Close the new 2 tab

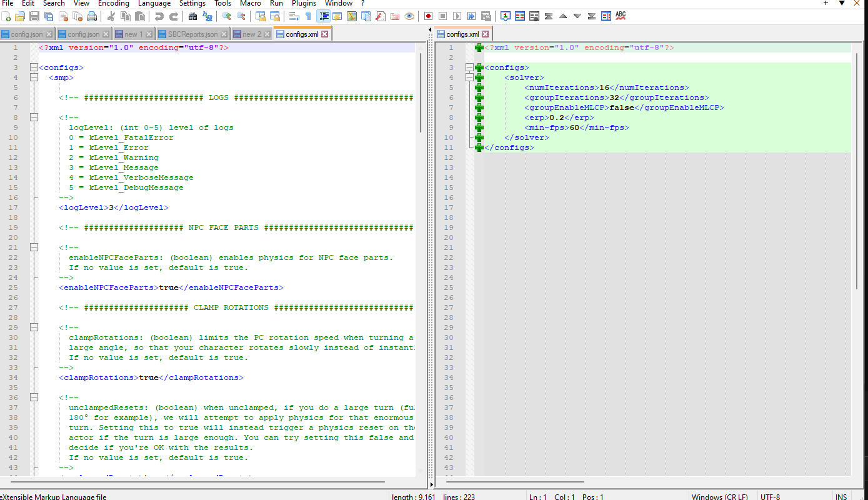click(x=267, y=34)
